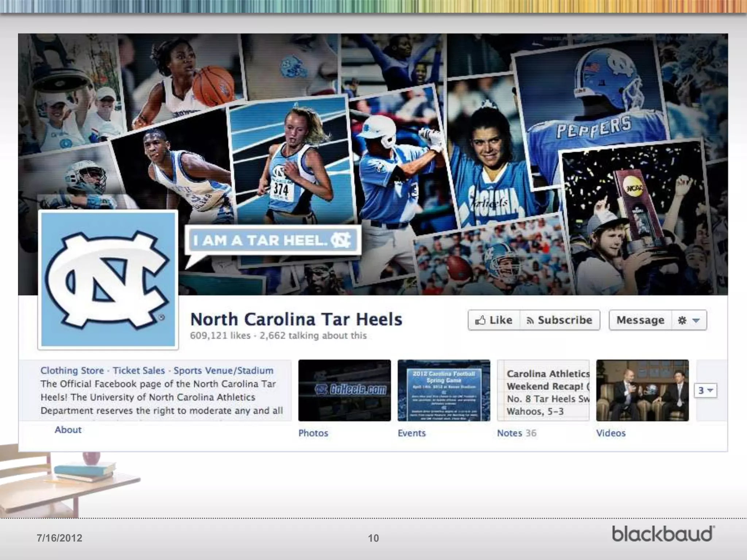Click the Sports Venue/Stadium category link
This screenshot has width=747, height=560.
(223, 370)
